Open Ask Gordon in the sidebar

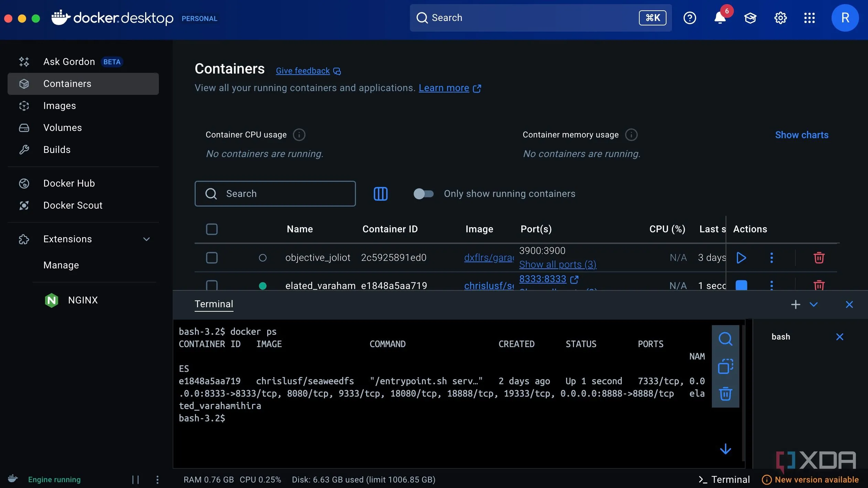(x=83, y=62)
